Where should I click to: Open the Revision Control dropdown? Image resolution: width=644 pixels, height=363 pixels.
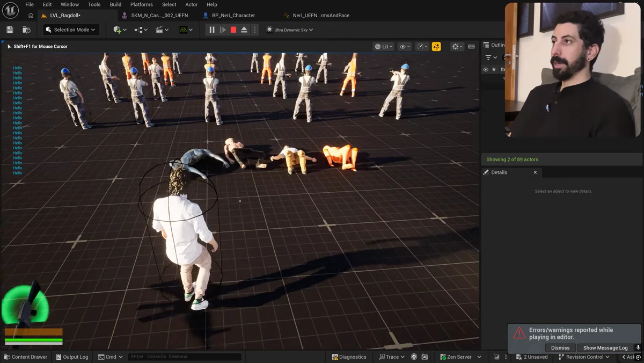coord(584,357)
